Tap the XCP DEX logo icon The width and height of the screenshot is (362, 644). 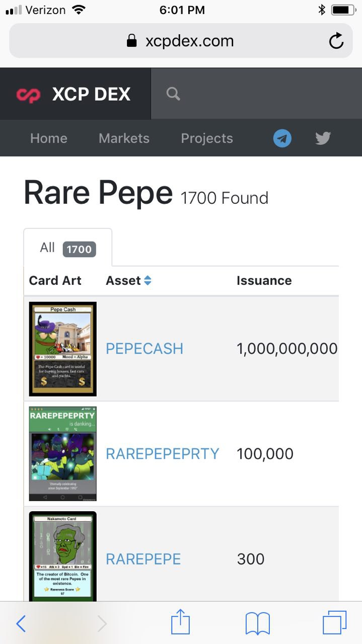click(28, 94)
